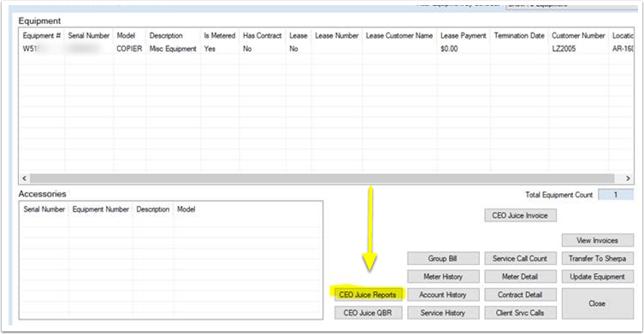Open Contract Detail
The width and height of the screenshot is (644, 334).
coord(520,295)
